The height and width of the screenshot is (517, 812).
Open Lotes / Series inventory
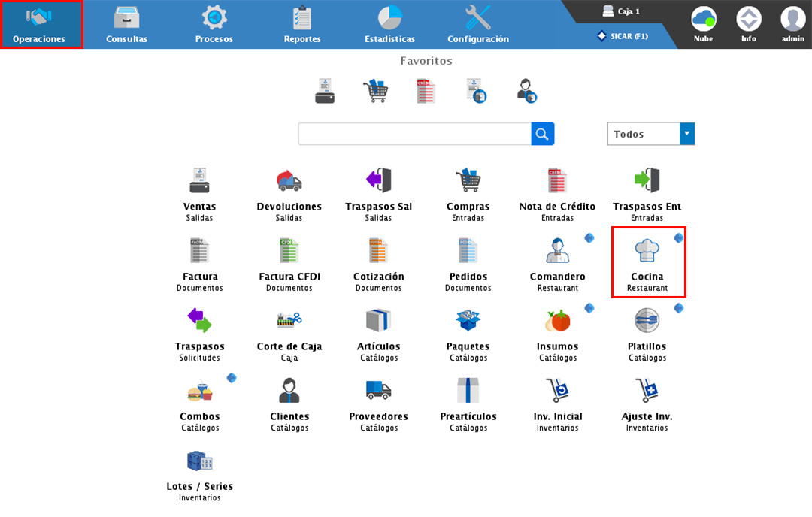(199, 461)
